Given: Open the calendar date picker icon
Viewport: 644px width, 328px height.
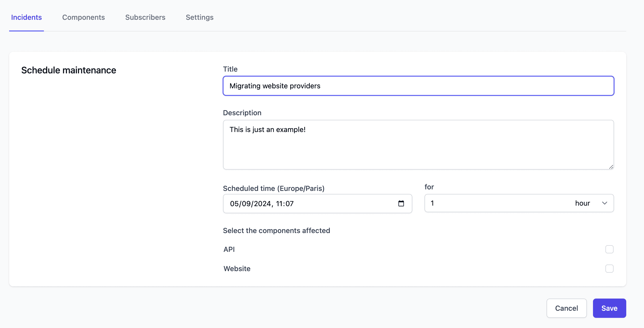Looking at the screenshot, I should pyautogui.click(x=401, y=203).
